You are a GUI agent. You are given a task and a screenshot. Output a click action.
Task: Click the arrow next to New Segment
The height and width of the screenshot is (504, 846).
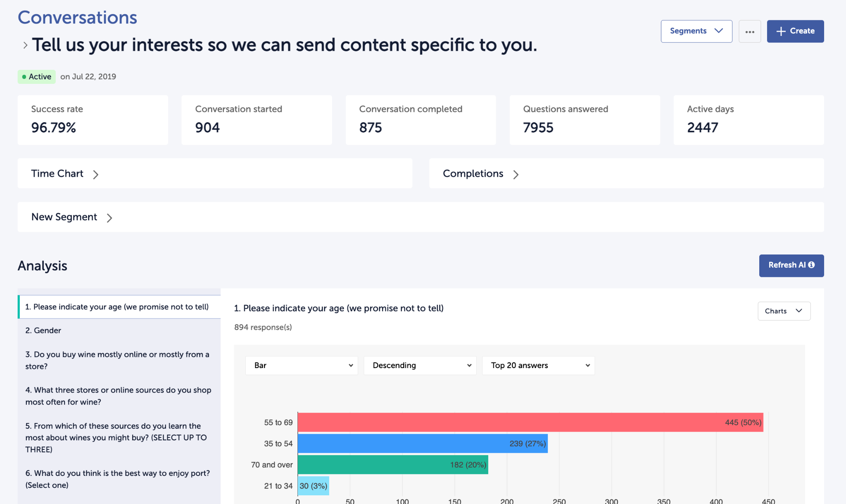[109, 218]
